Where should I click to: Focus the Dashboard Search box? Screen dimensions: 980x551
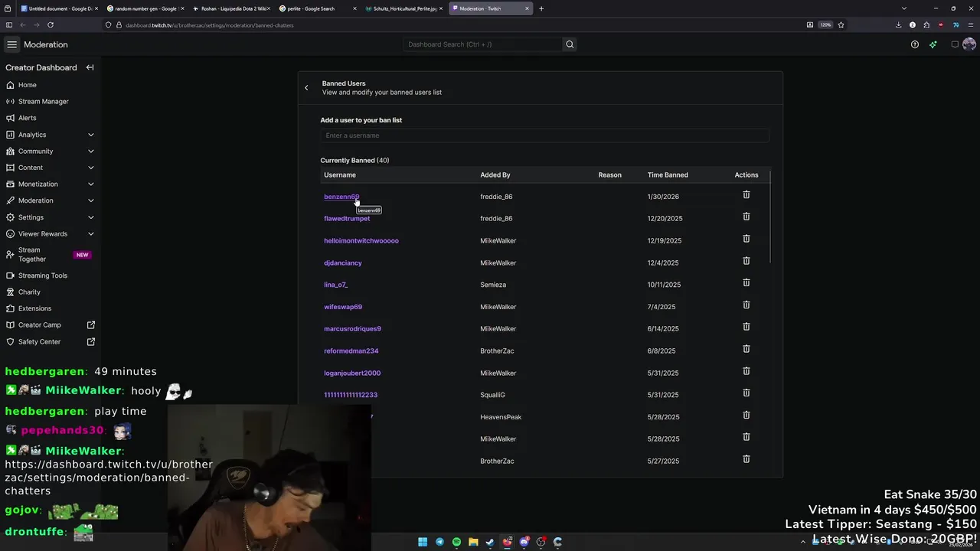pyautogui.click(x=484, y=44)
